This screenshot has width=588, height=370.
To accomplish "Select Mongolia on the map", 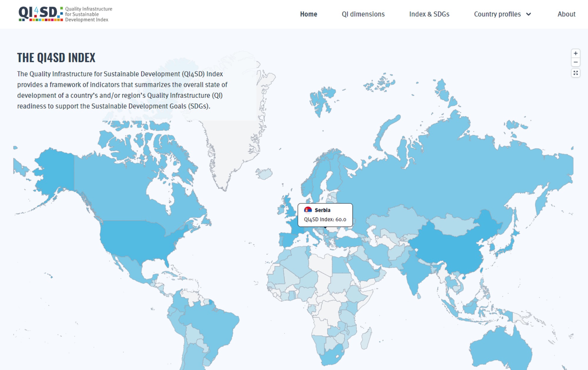I will click(x=454, y=225).
